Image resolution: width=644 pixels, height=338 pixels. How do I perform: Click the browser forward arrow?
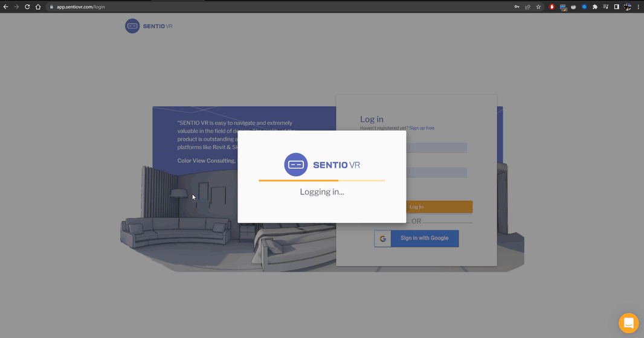point(16,7)
